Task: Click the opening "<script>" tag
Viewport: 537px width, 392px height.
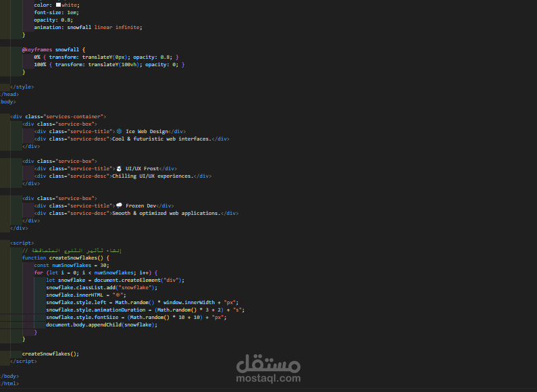Action: (x=22, y=243)
